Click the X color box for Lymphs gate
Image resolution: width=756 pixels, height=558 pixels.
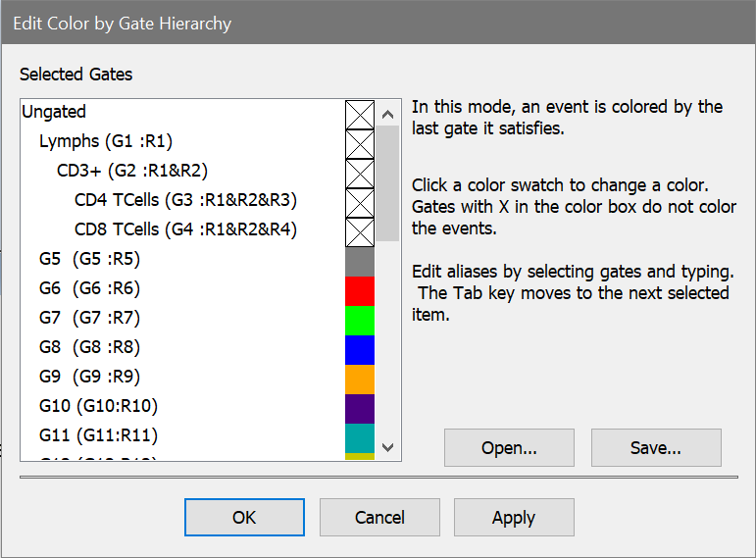(x=360, y=144)
